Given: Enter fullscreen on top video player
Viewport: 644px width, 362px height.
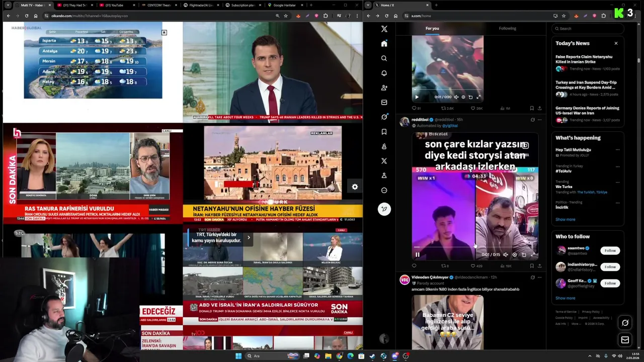Looking at the screenshot, I should pos(478,97).
